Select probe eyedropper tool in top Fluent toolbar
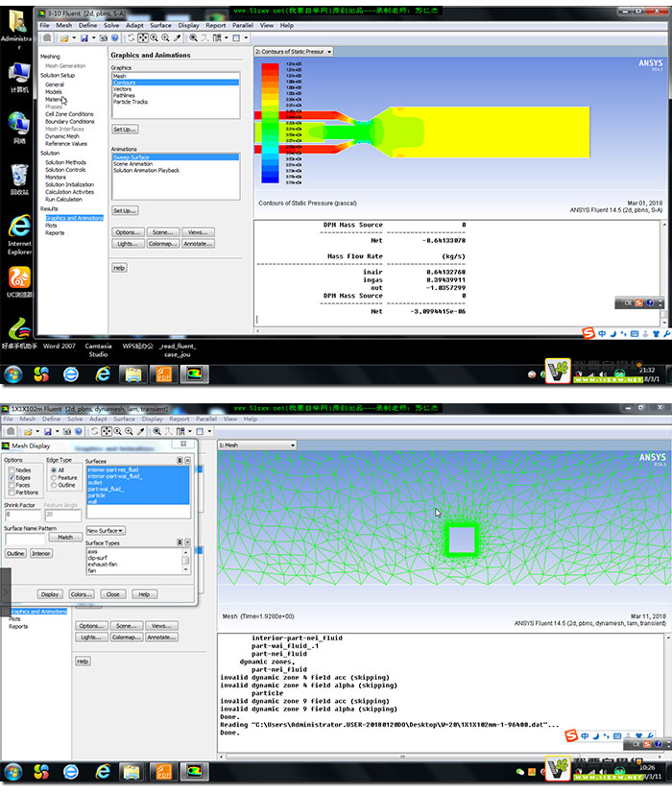Image resolution: width=672 pixels, height=794 pixels. pyautogui.click(x=177, y=38)
